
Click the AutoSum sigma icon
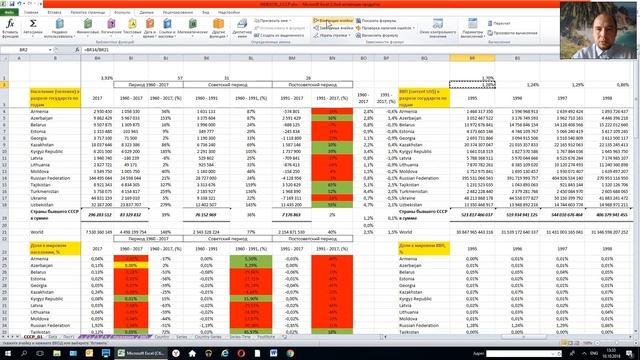[33, 28]
